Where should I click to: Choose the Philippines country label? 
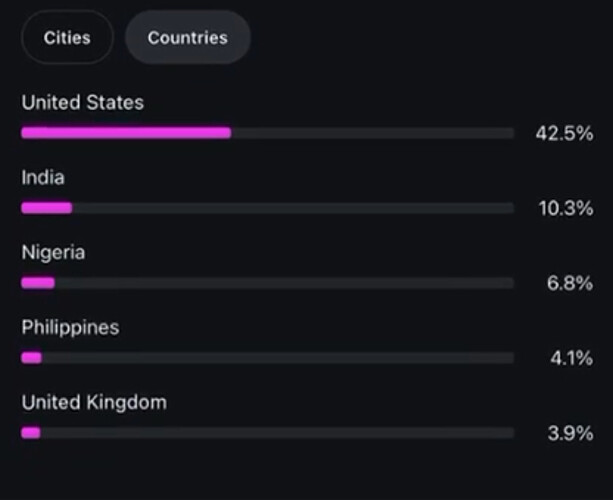pos(70,328)
